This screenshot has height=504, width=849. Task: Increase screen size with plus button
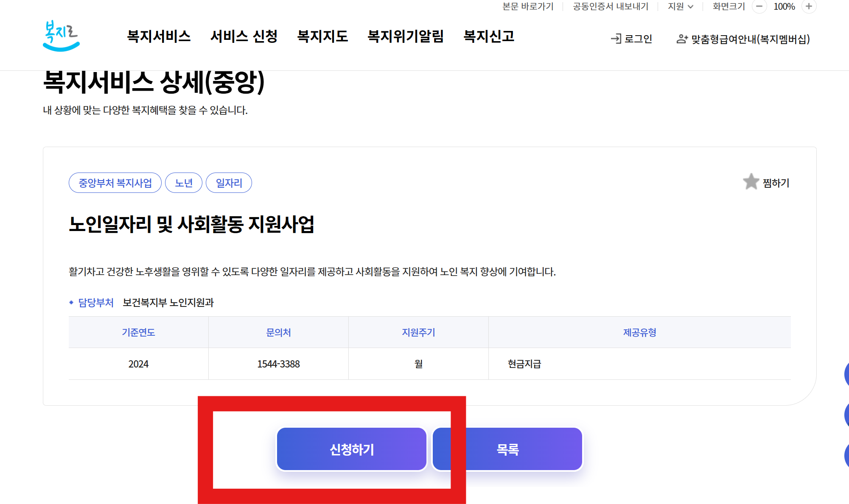click(x=809, y=6)
